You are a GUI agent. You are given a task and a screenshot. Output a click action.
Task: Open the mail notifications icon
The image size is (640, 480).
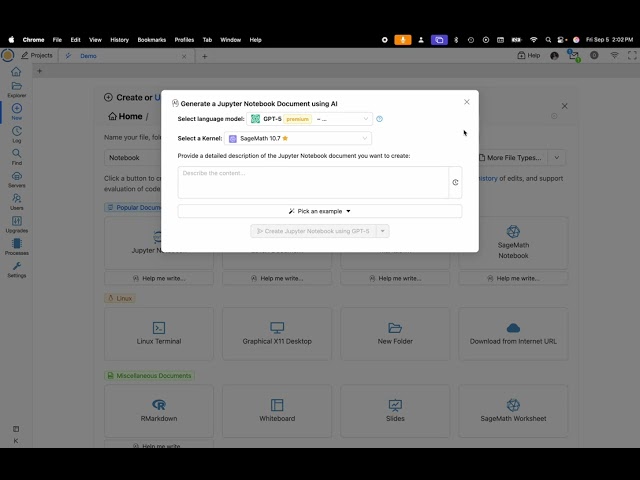point(574,56)
